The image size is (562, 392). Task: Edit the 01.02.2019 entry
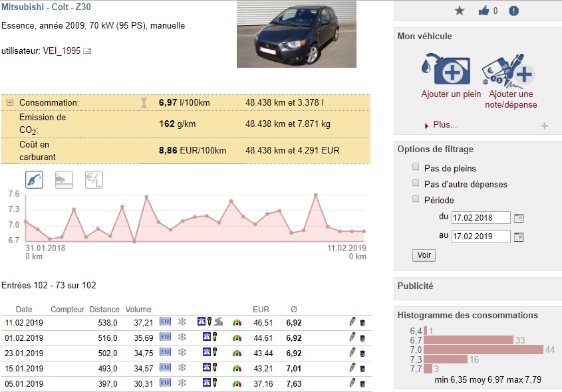352,338
